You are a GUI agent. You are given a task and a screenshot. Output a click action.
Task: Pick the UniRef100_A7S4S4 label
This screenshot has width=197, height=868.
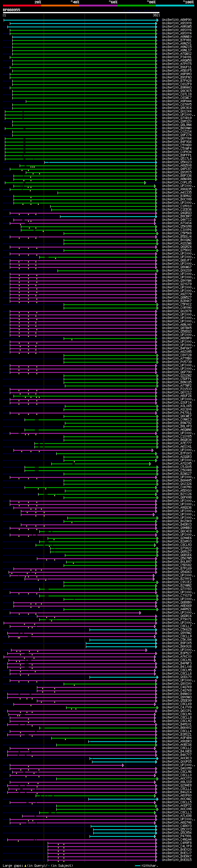click(x=176, y=223)
